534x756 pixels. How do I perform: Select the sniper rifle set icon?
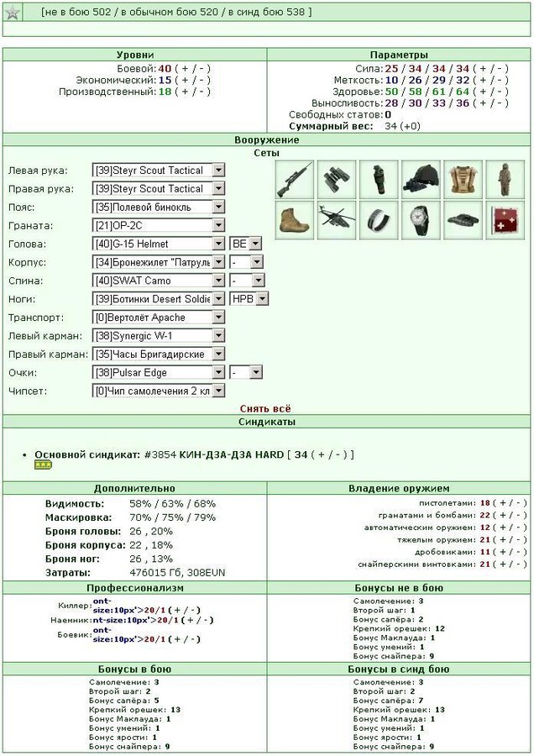pyautogui.click(x=295, y=180)
